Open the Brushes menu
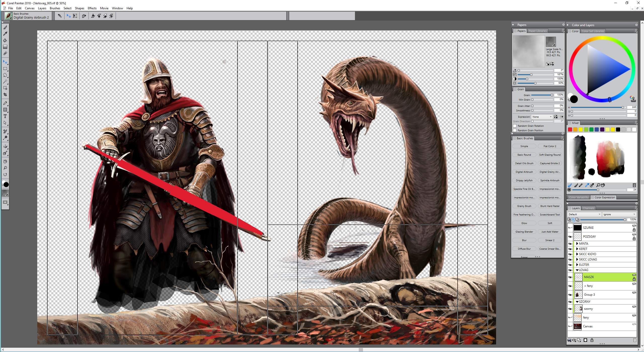This screenshot has width=644, height=352. pos(55,8)
